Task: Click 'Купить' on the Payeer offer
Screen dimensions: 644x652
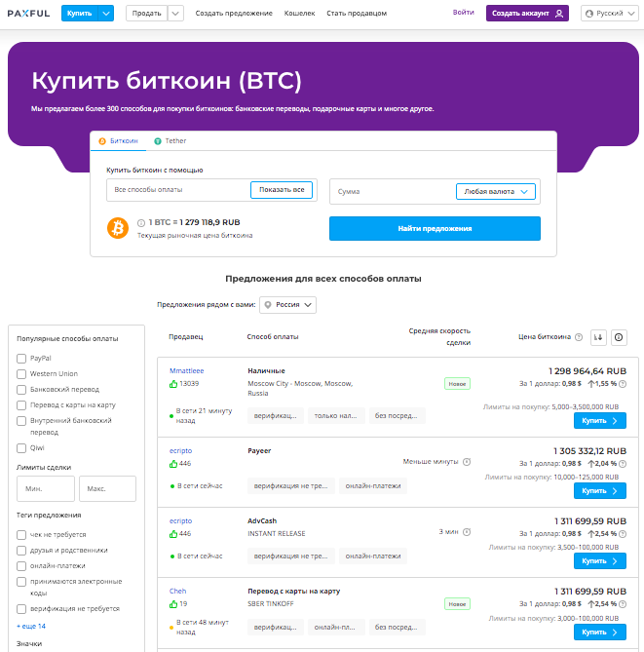Action: 599,491
